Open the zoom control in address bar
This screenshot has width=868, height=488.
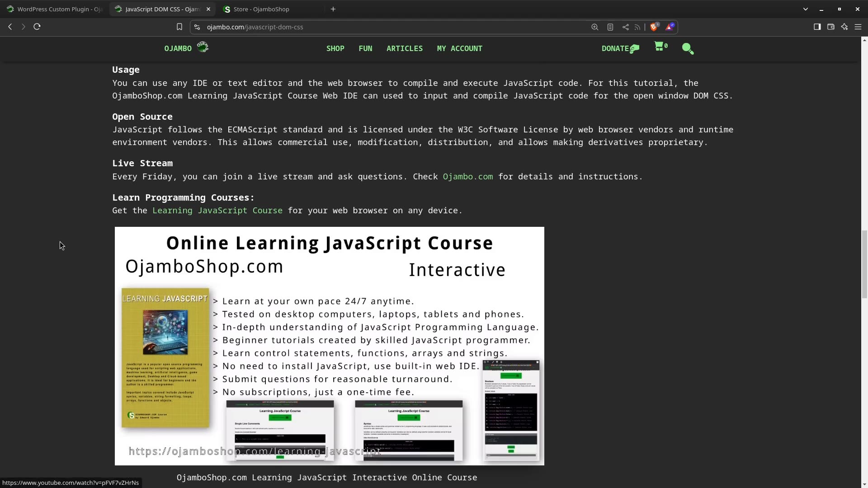(x=595, y=27)
